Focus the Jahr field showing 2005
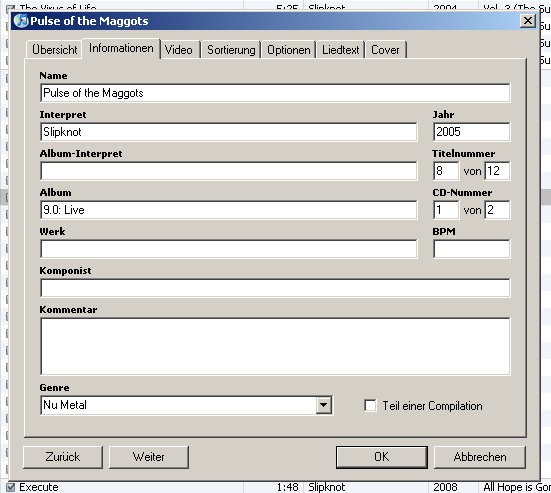Viewport: 551px width, 493px height. point(472,132)
